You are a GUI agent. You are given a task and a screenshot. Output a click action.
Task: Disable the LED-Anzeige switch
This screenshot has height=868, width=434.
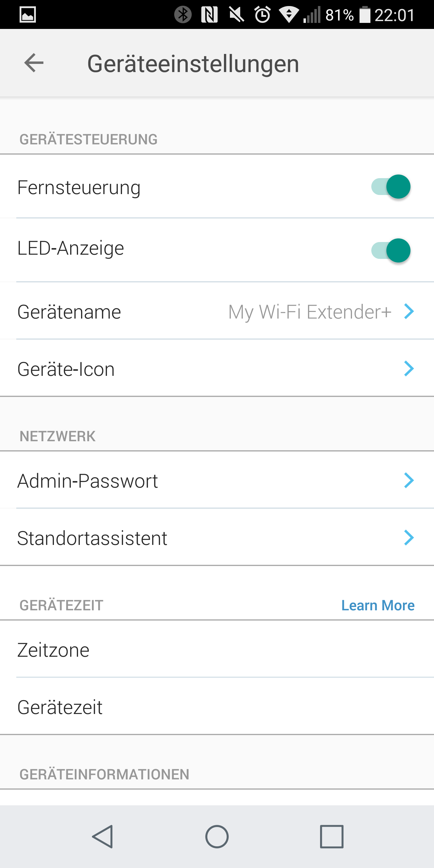[x=391, y=250]
